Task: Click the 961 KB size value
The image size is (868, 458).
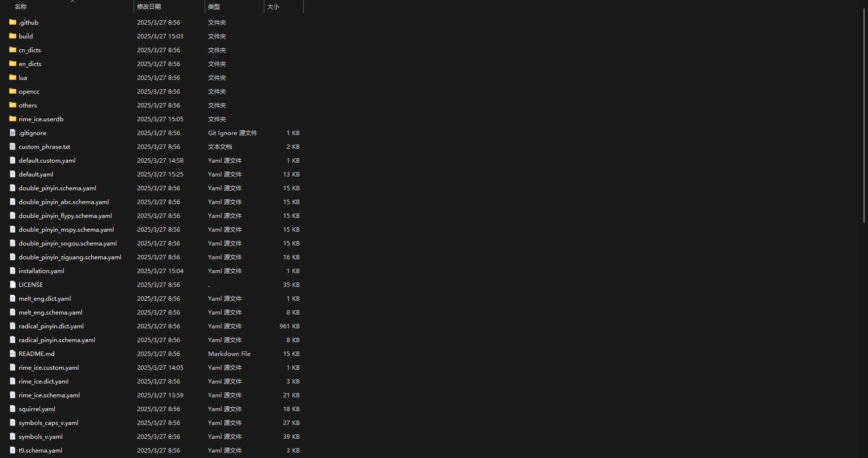Action: coord(289,326)
